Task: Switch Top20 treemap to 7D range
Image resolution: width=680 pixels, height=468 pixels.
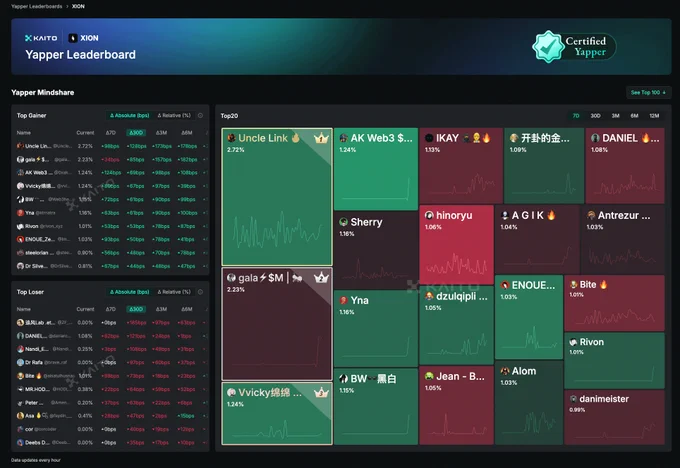Action: (x=576, y=116)
